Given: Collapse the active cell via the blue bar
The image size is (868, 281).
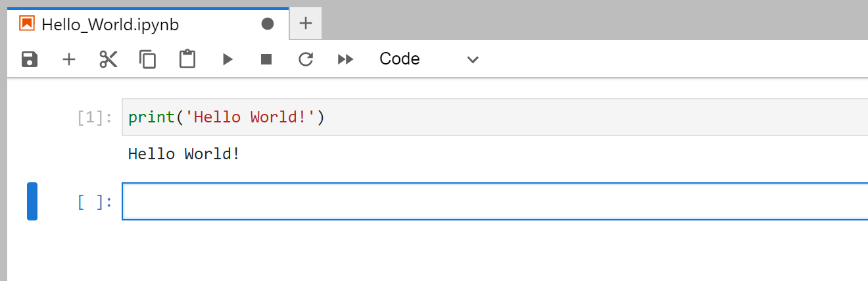Looking at the screenshot, I should [x=32, y=201].
